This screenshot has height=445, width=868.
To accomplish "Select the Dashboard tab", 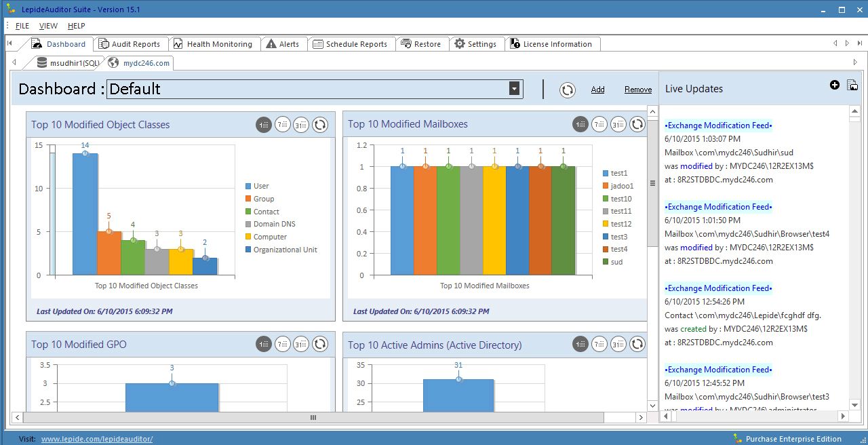I will pyautogui.click(x=59, y=44).
